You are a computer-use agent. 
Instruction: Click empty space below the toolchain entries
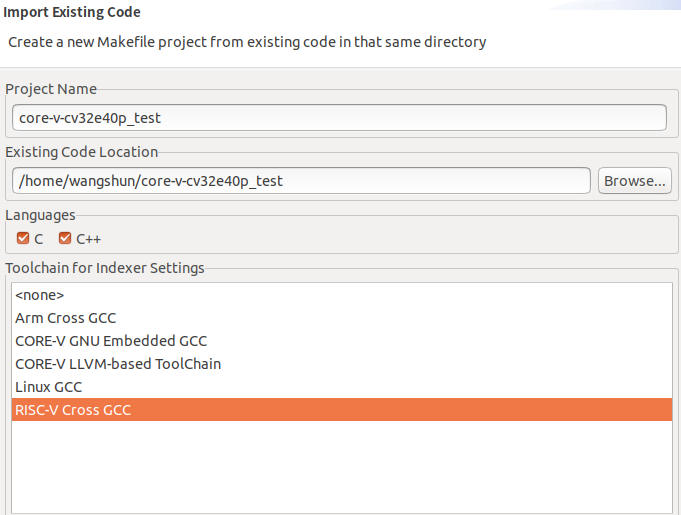click(340, 465)
